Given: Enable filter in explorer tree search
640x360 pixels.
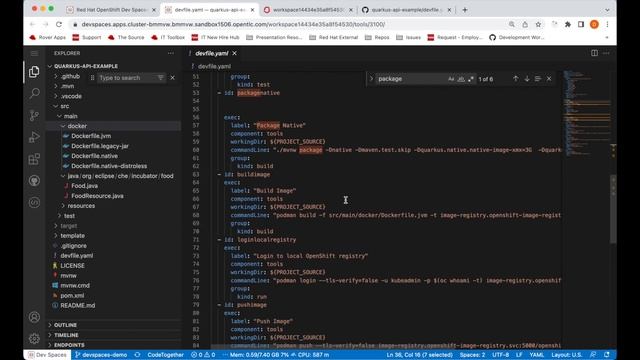Looking at the screenshot, I should point(161,78).
